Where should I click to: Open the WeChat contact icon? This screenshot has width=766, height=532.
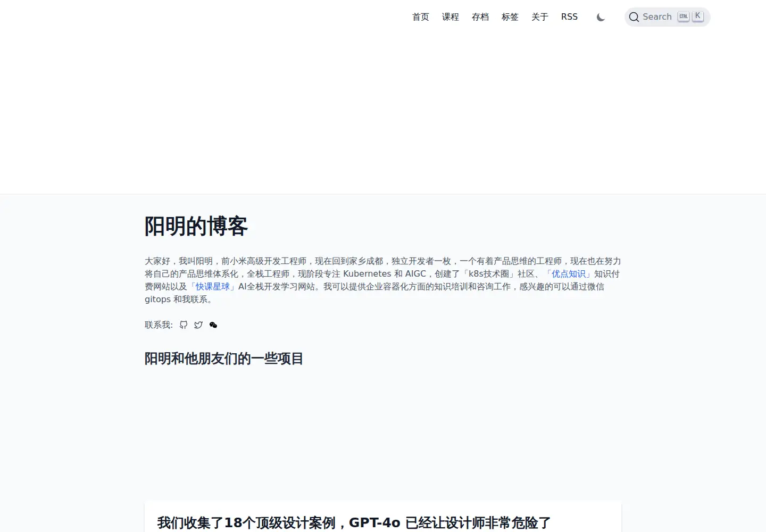[x=213, y=325]
